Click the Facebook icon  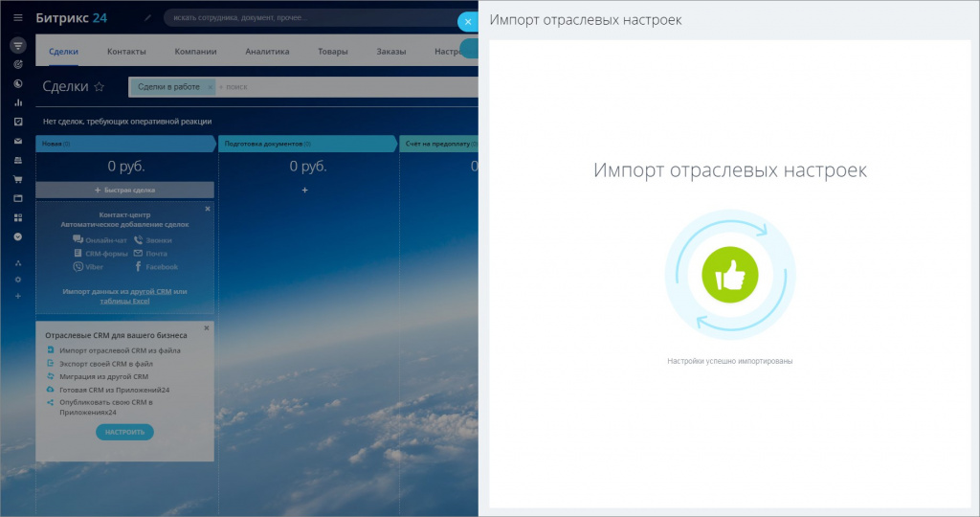point(138,267)
